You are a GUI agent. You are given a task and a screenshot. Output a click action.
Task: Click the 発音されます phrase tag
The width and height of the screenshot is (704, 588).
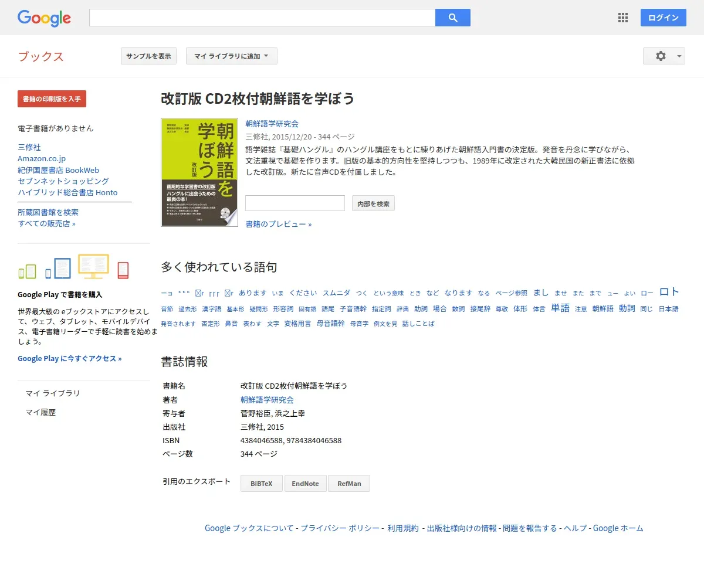[178, 324]
